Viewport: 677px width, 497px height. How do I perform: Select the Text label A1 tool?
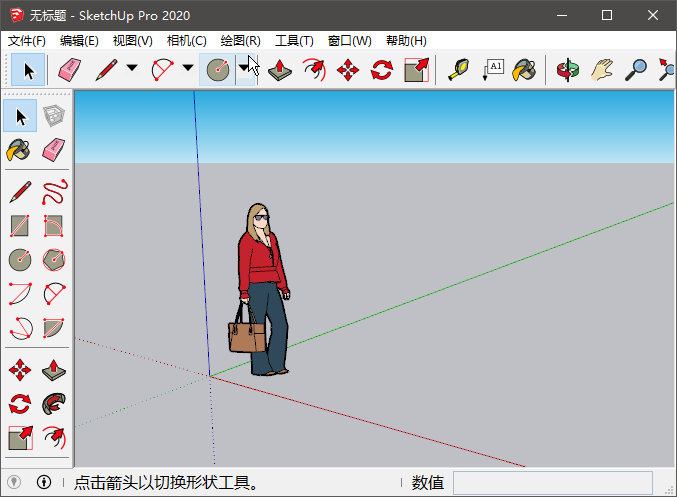(x=493, y=70)
